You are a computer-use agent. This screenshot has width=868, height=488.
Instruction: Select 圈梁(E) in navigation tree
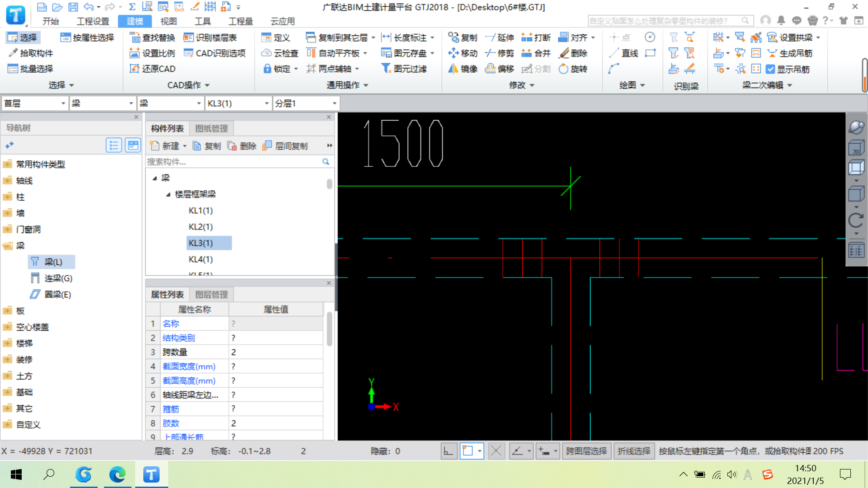(51, 295)
